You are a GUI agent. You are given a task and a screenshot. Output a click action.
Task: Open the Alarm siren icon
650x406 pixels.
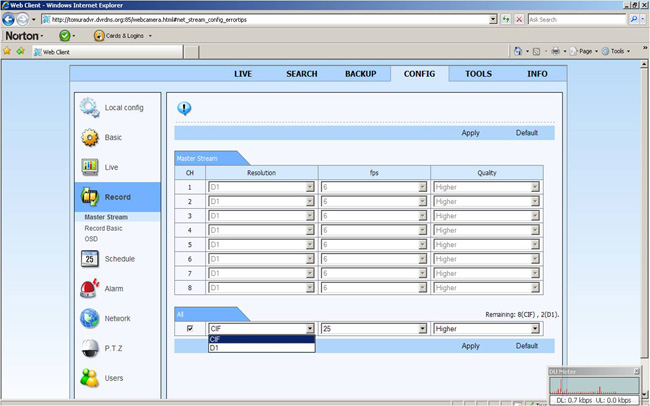(x=90, y=289)
